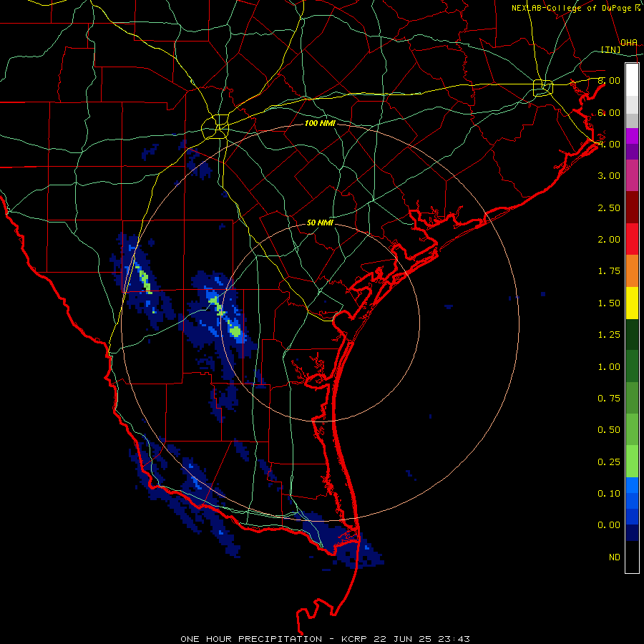Click the 2.00 legend label

point(609,240)
